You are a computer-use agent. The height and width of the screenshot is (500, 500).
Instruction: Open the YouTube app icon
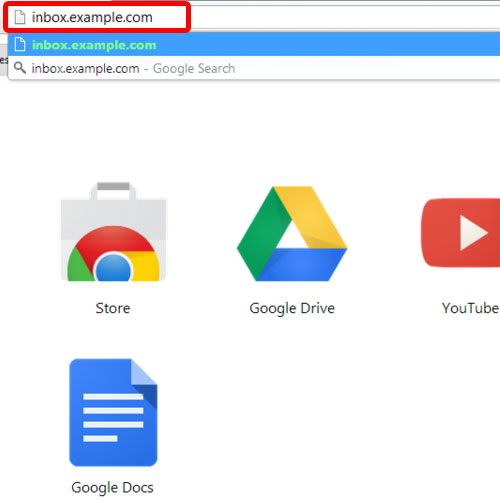460,233
